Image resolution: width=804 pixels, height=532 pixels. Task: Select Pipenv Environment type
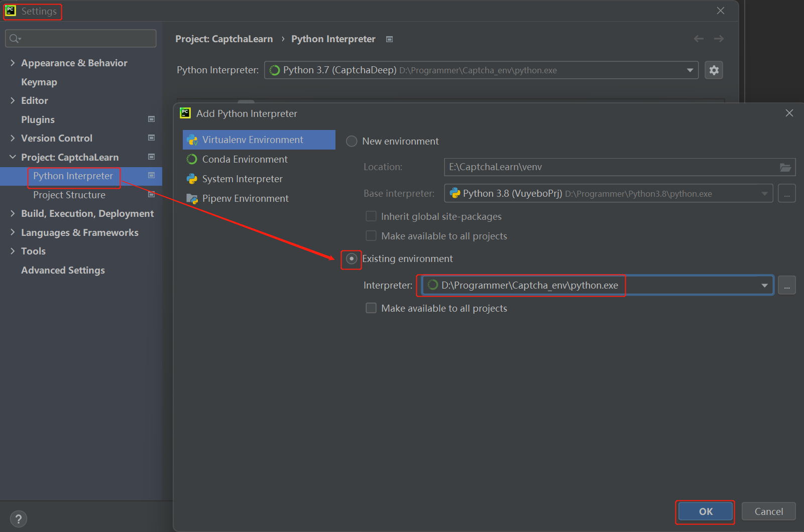pyautogui.click(x=259, y=198)
